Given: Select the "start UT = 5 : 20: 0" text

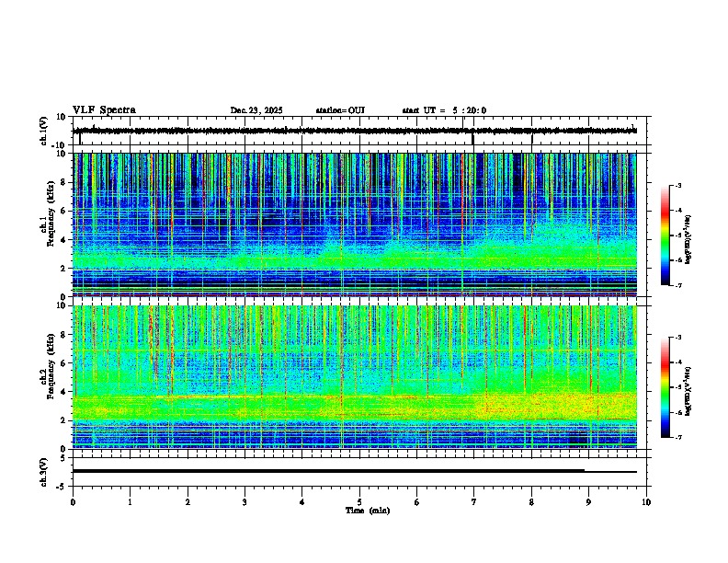Looking at the screenshot, I should coord(444,110).
